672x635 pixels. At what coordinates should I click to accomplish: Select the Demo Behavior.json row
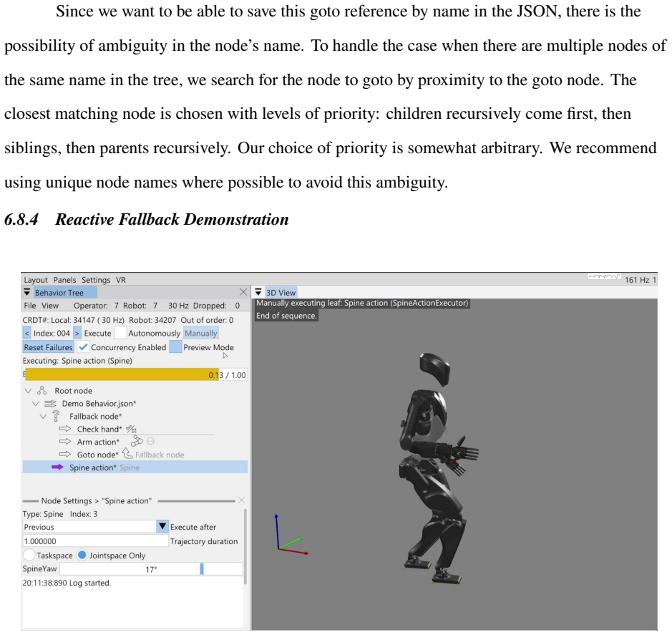135,404
